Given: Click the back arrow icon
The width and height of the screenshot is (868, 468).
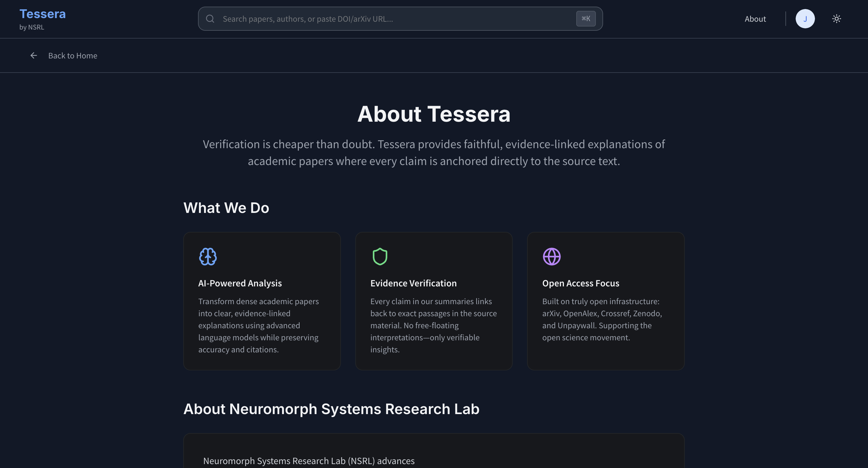Looking at the screenshot, I should tap(34, 55).
